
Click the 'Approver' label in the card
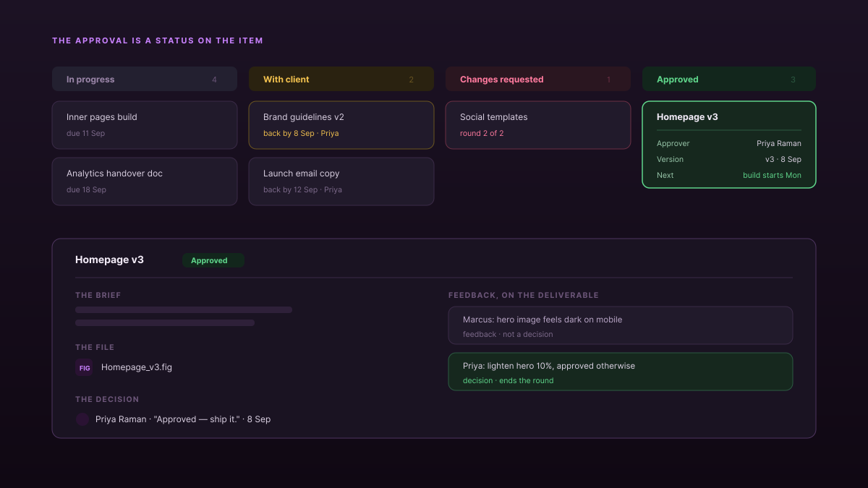(673, 143)
